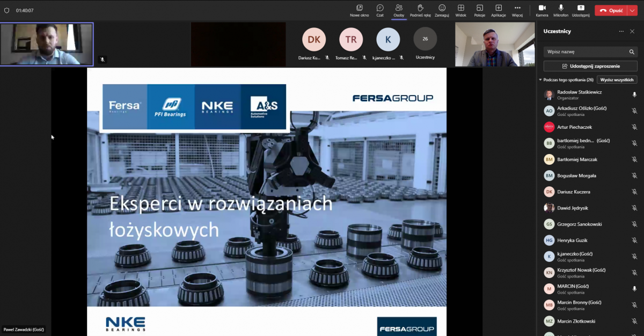This screenshot has height=336, width=644.
Task: Click muted mic icon for Bartłomiej Marczak
Action: 634,159
